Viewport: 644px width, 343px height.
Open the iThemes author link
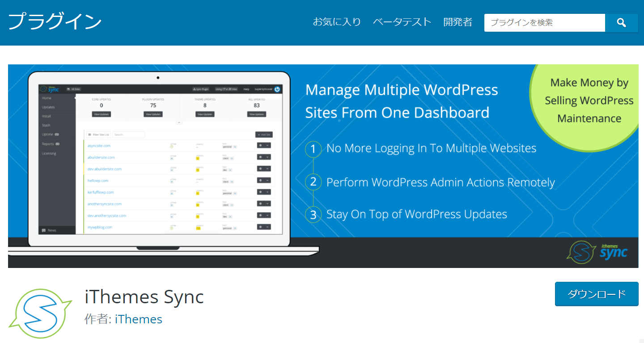[139, 319]
